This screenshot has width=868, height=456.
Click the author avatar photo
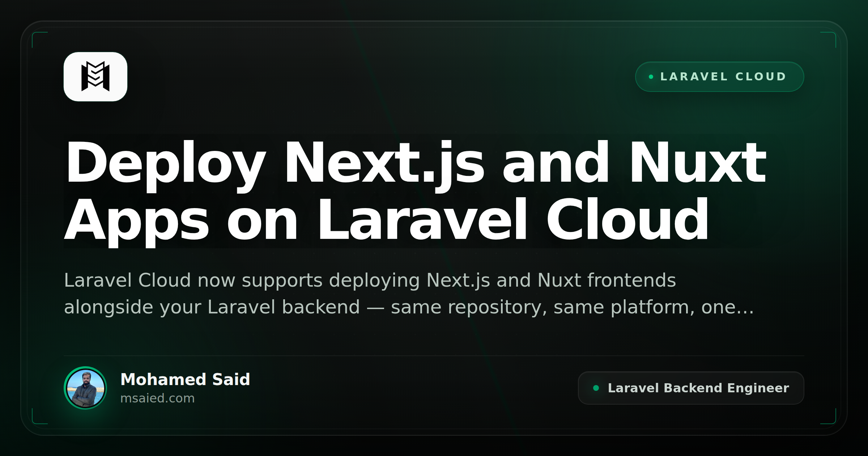(85, 388)
